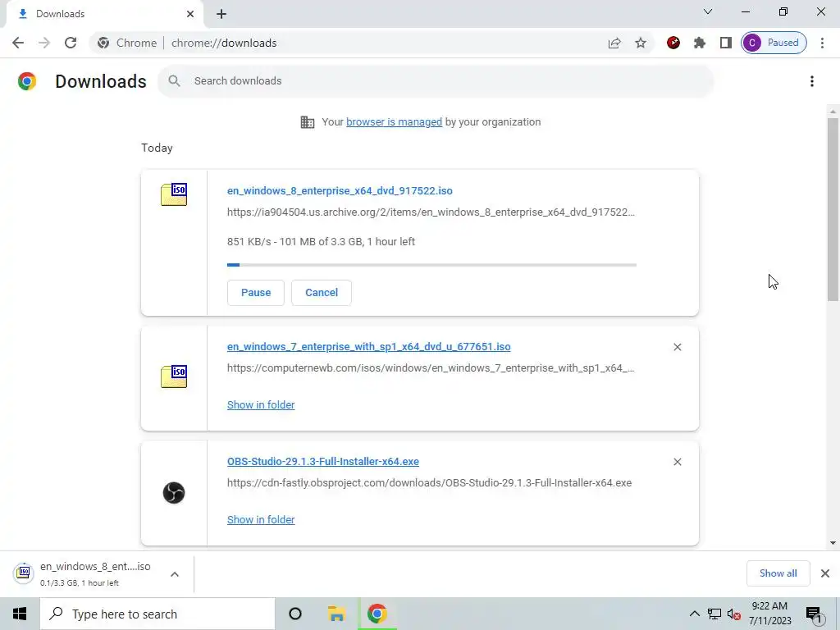Open the Windows Start menu
This screenshot has width=840, height=630.
click(20, 614)
